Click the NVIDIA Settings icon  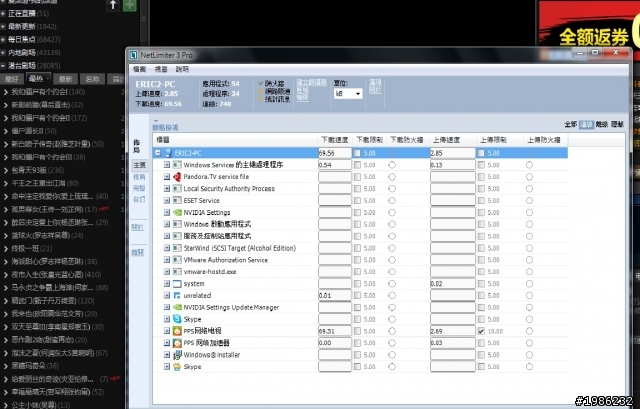click(x=177, y=212)
